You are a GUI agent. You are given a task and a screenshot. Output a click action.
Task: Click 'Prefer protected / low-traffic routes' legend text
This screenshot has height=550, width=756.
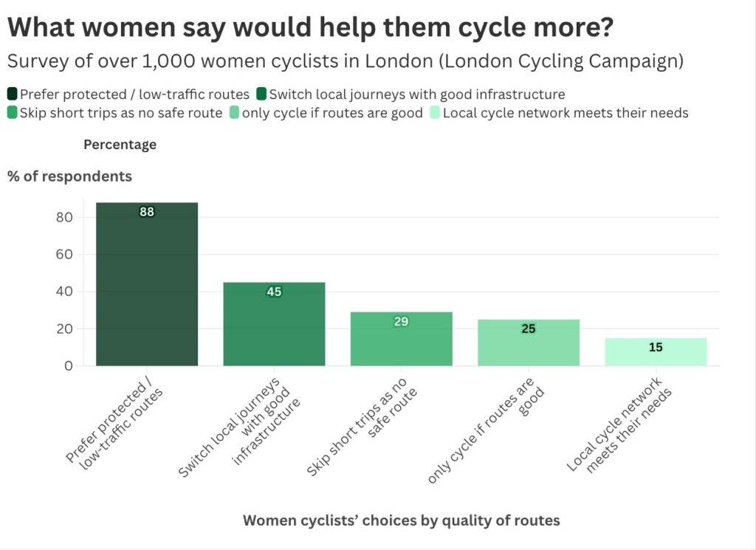[134, 94]
